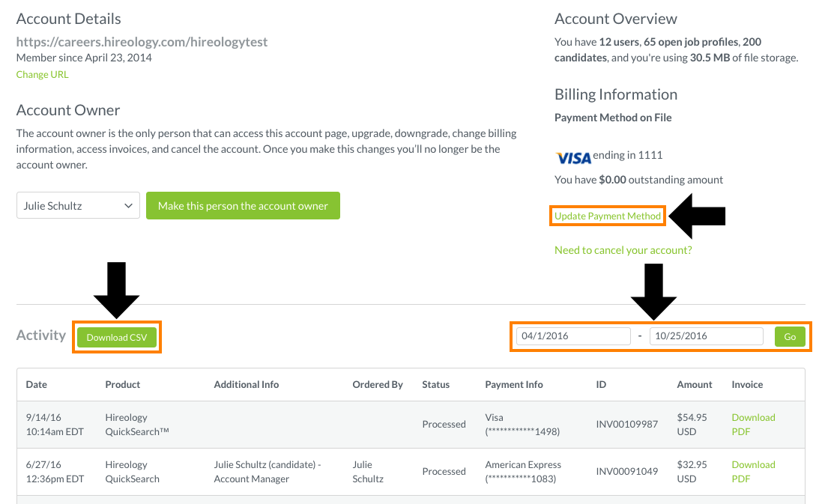Viewport: 822px width, 504px height.
Task: Download PDF invoice for INV00091049
Action: pyautogui.click(x=753, y=472)
